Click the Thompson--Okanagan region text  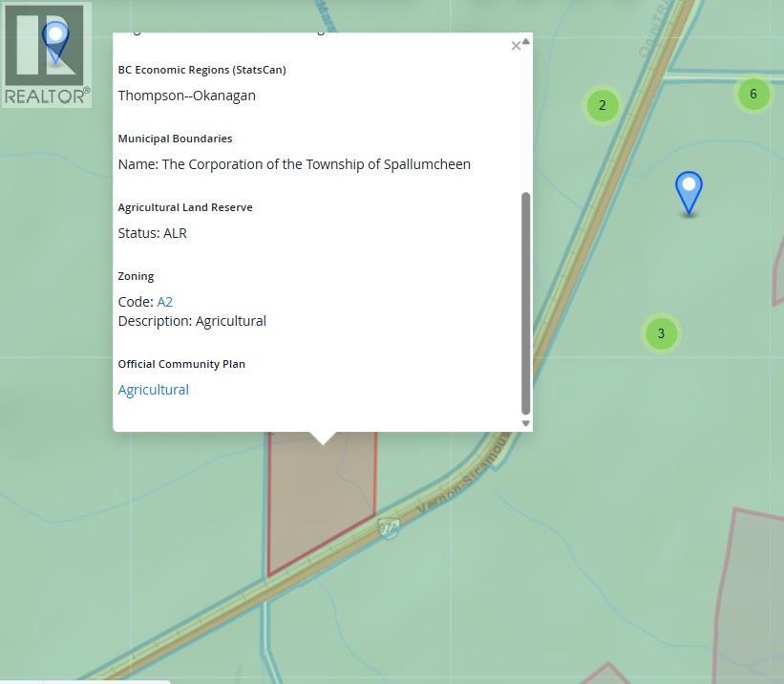(186, 96)
